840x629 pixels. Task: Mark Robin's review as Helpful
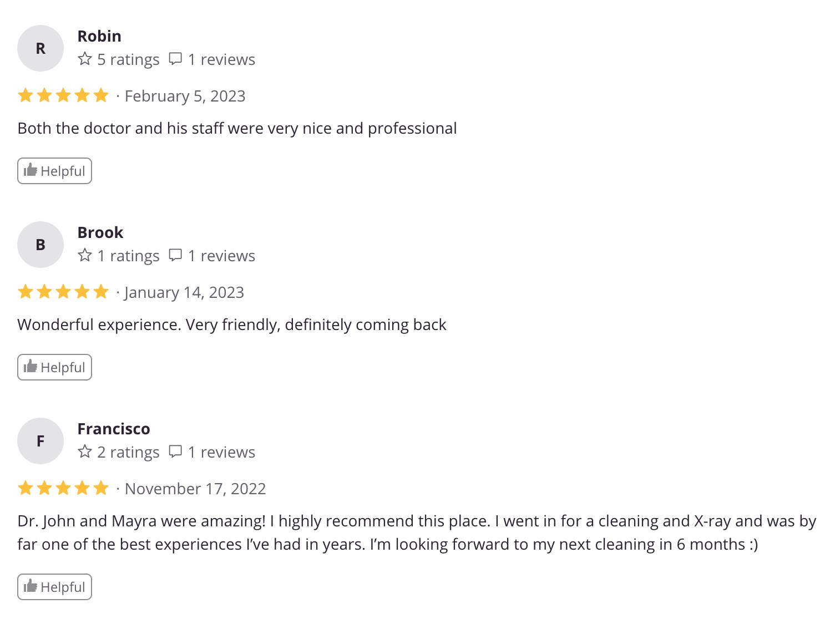tap(54, 171)
